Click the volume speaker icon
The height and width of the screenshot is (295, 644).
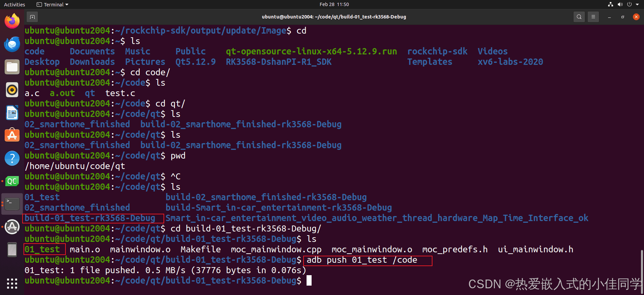[620, 4]
